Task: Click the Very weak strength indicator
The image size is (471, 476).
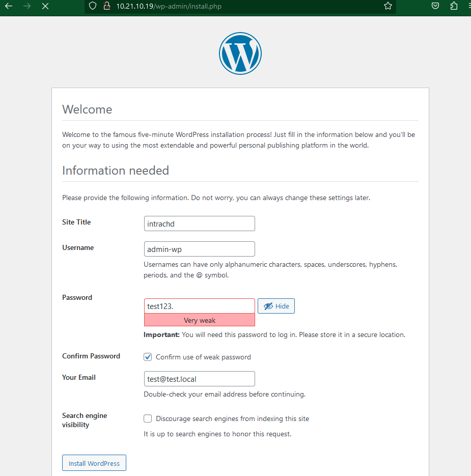Action: pos(199,320)
